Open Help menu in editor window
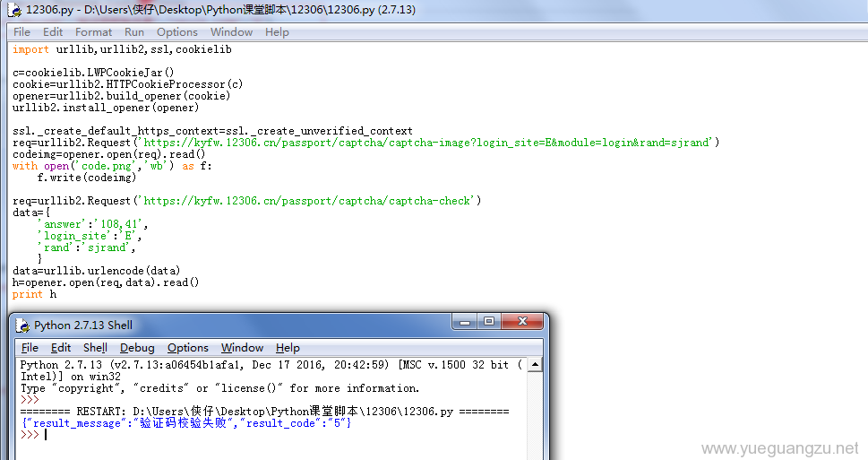This screenshot has width=868, height=460. (277, 32)
